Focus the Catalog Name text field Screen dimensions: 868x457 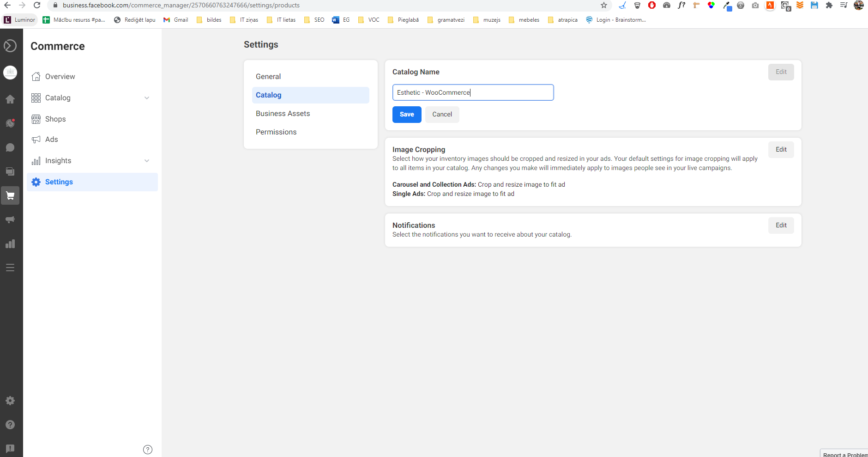pyautogui.click(x=473, y=92)
